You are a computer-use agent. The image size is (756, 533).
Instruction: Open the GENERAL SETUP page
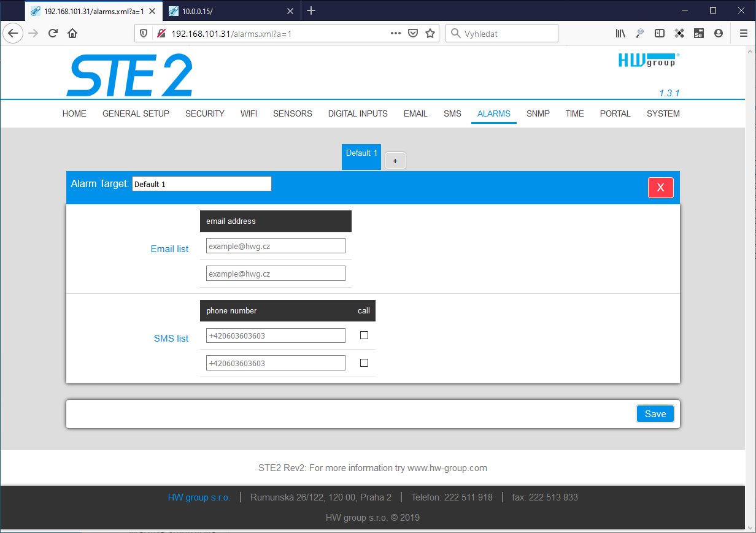[x=136, y=113]
